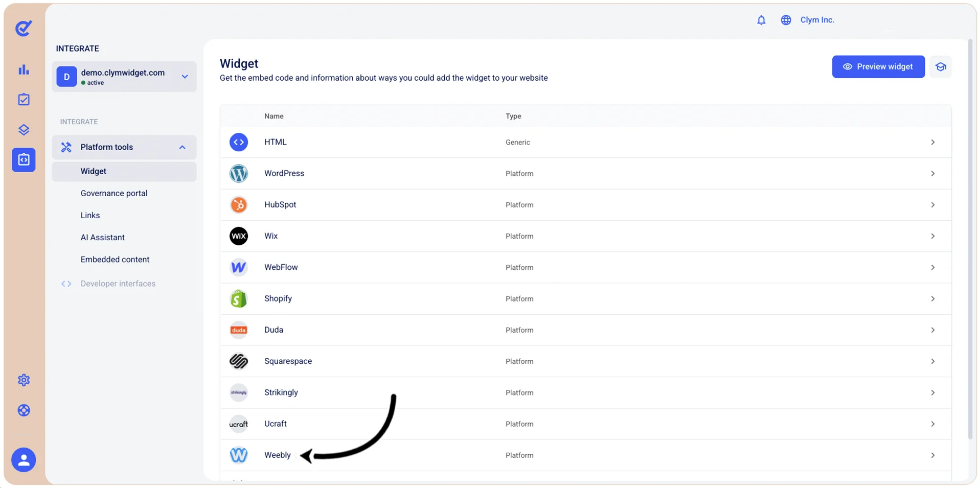
Task: Click the HTML code icon
Action: [x=239, y=142]
